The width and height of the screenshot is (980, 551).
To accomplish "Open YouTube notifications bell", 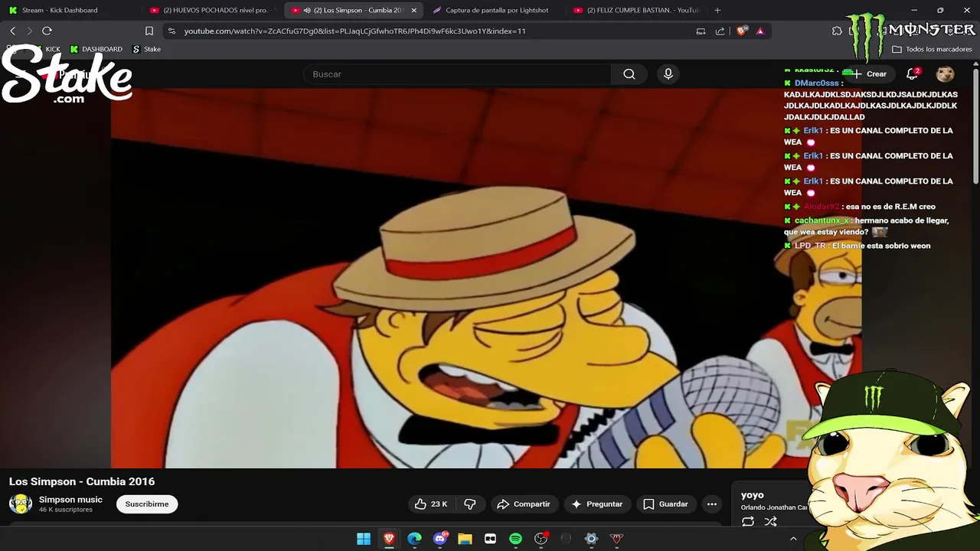I will tap(912, 74).
